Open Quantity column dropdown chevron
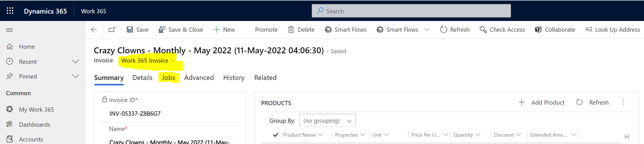 (478, 135)
